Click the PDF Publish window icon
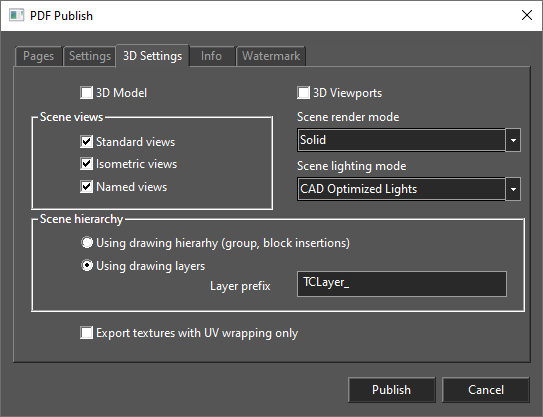Image resolution: width=543 pixels, height=417 pixels. click(16, 16)
